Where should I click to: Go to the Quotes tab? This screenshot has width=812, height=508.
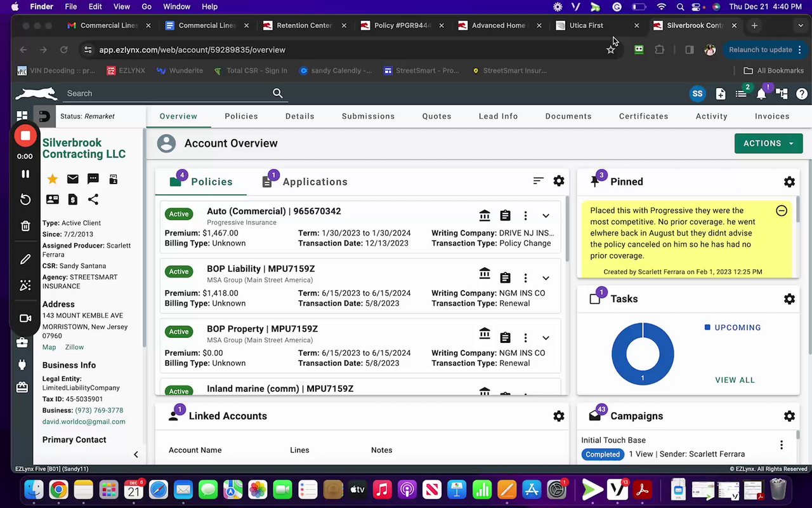click(x=437, y=116)
